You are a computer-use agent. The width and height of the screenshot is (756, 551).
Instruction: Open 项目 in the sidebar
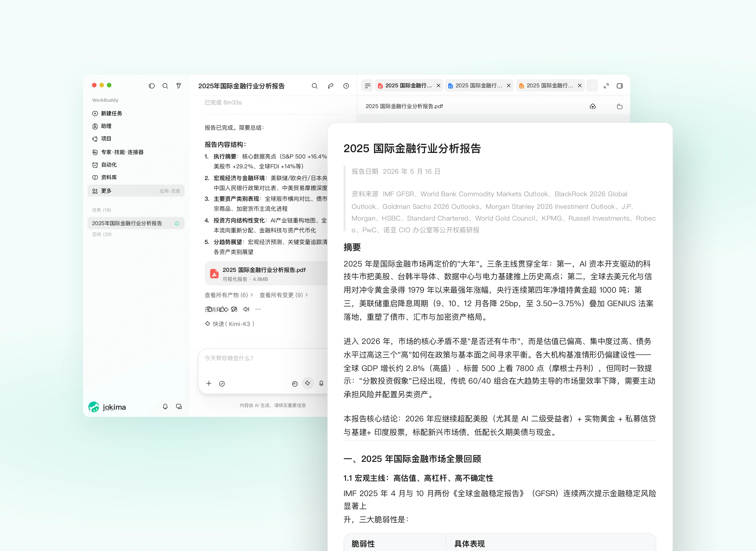pyautogui.click(x=136, y=139)
